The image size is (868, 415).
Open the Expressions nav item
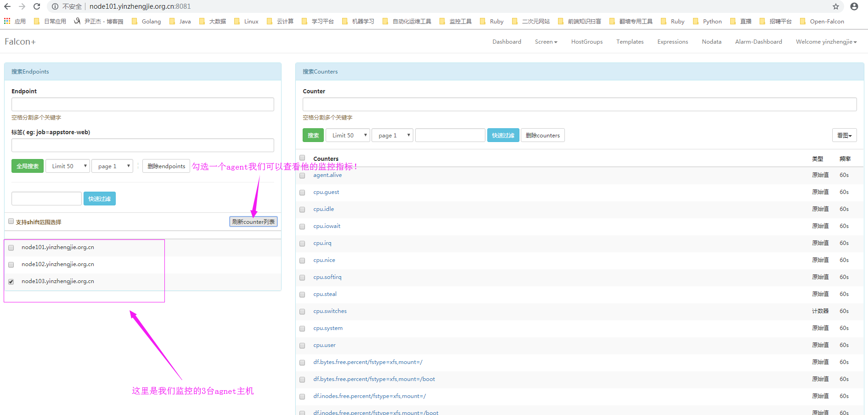pyautogui.click(x=672, y=42)
